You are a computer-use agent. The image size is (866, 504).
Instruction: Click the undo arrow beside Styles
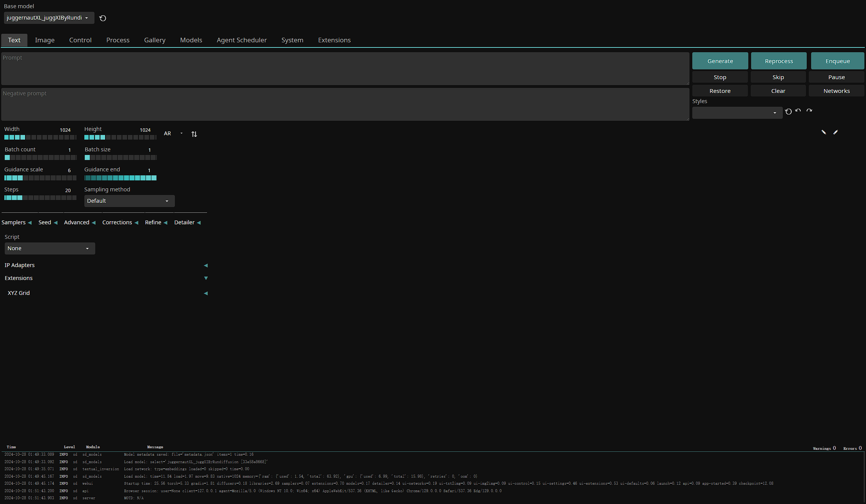(x=798, y=111)
